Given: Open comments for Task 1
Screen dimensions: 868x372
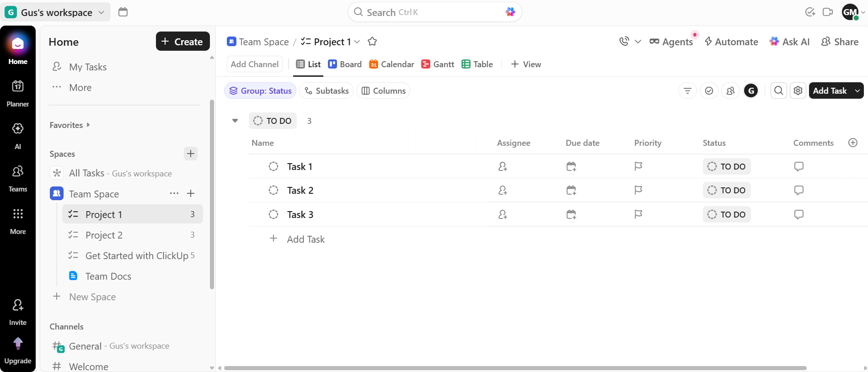Looking at the screenshot, I should click(799, 166).
